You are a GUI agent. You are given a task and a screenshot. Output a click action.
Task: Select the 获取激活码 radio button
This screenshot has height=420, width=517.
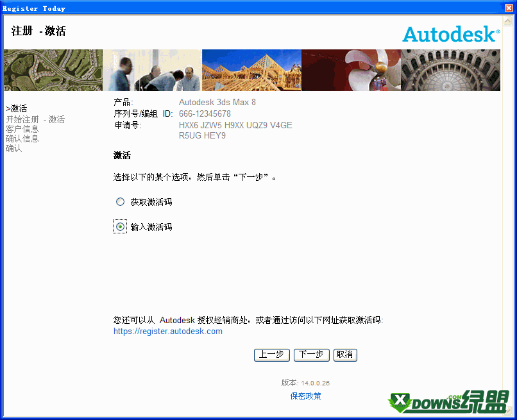[120, 202]
